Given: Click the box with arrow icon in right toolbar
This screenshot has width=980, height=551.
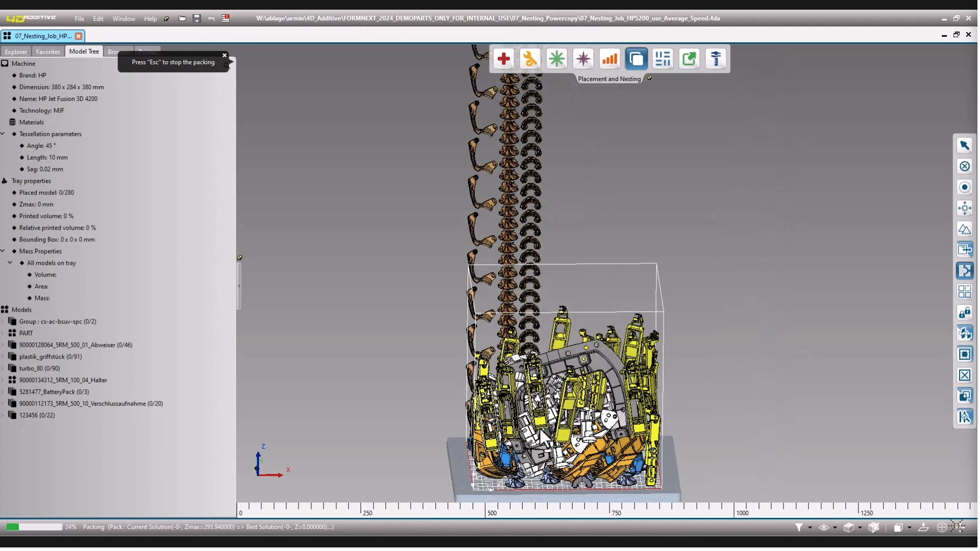Looking at the screenshot, I should pos(964,250).
